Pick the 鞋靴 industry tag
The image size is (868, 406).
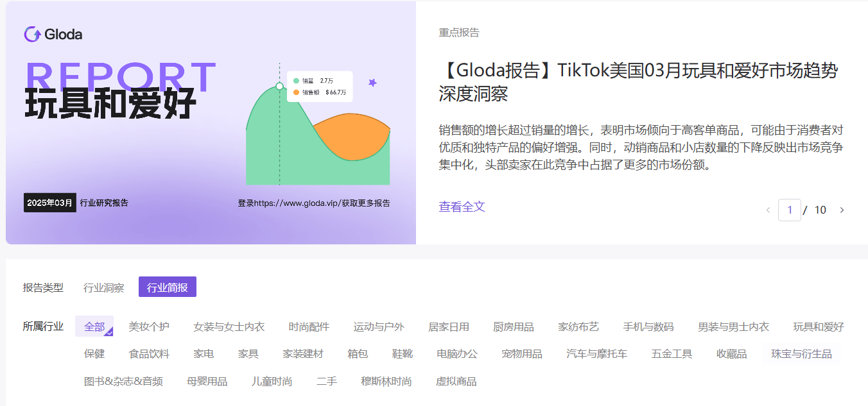pyautogui.click(x=403, y=353)
